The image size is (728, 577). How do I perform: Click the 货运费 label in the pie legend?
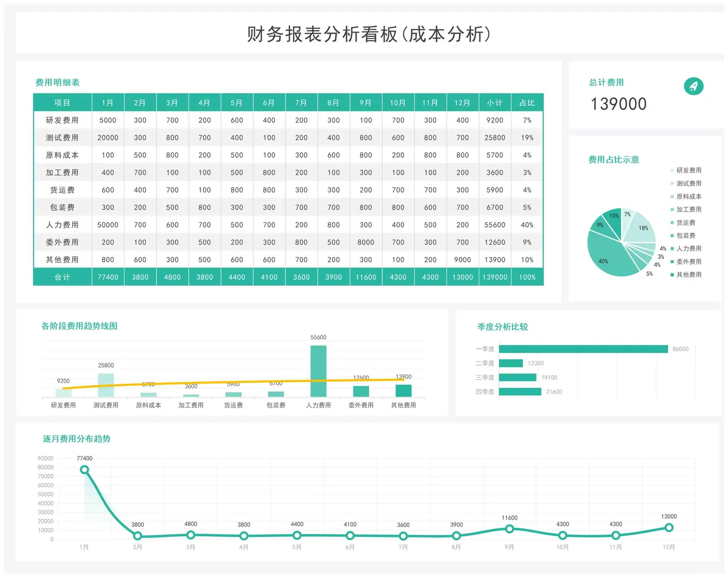686,222
